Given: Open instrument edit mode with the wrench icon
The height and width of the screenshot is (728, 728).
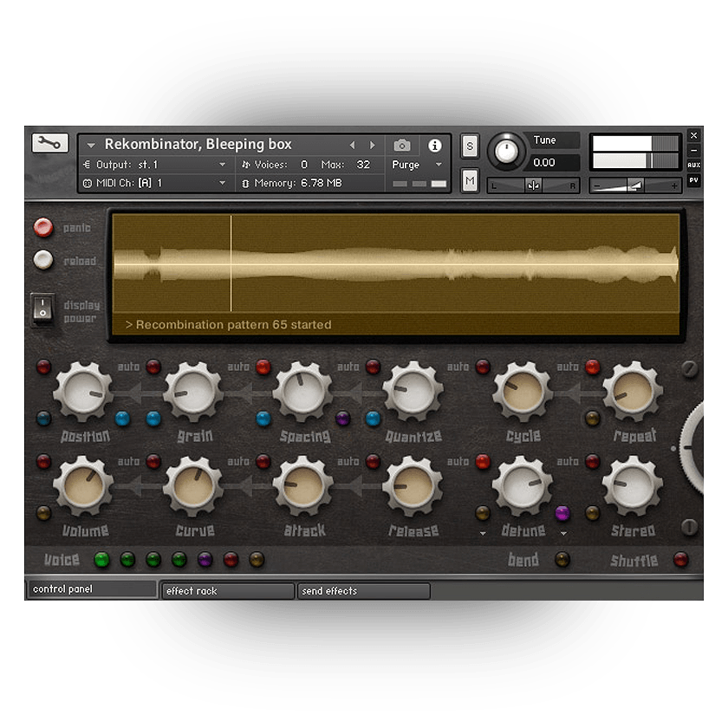Looking at the screenshot, I should (x=49, y=142).
